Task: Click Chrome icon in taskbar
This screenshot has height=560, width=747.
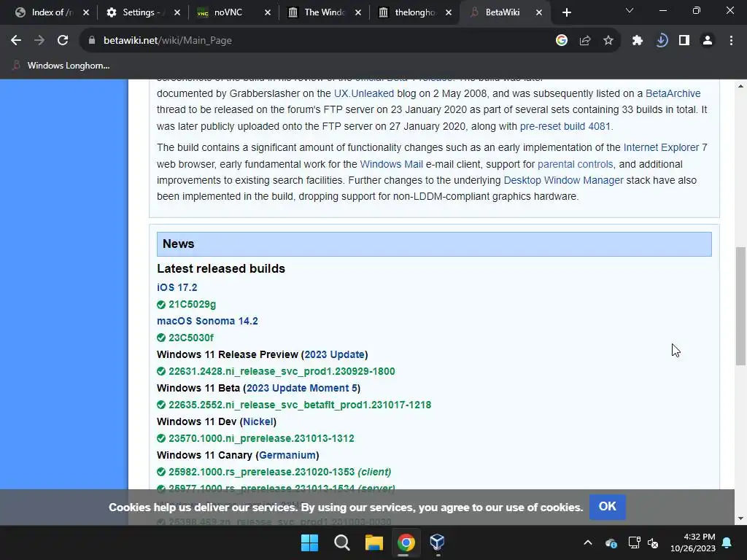Action: pos(406,542)
